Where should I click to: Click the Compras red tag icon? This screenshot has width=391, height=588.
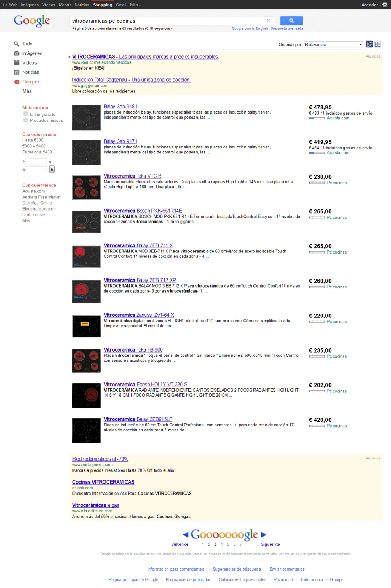pos(16,82)
